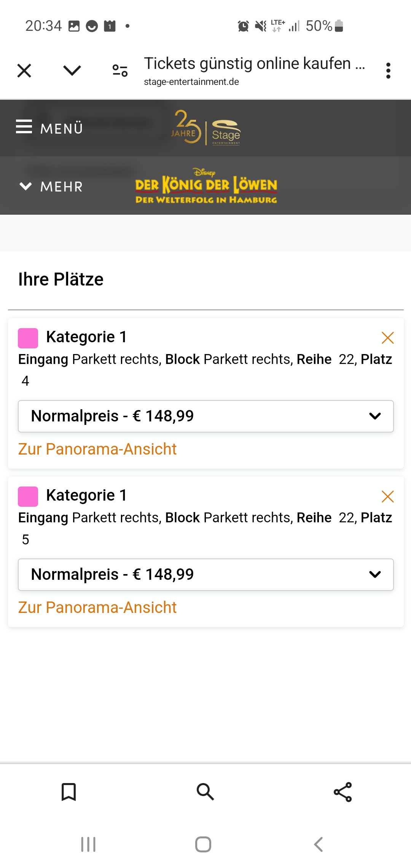
Task: Minimize browser with the down chevron
Action: coord(72,71)
